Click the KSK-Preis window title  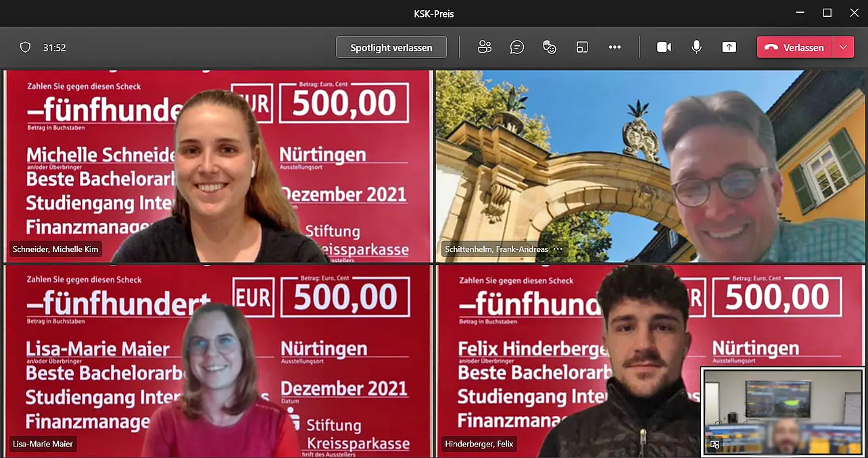tap(434, 13)
